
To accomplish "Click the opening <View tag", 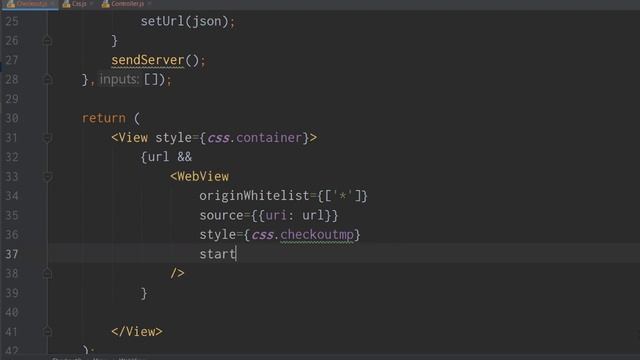I will pos(129,138).
